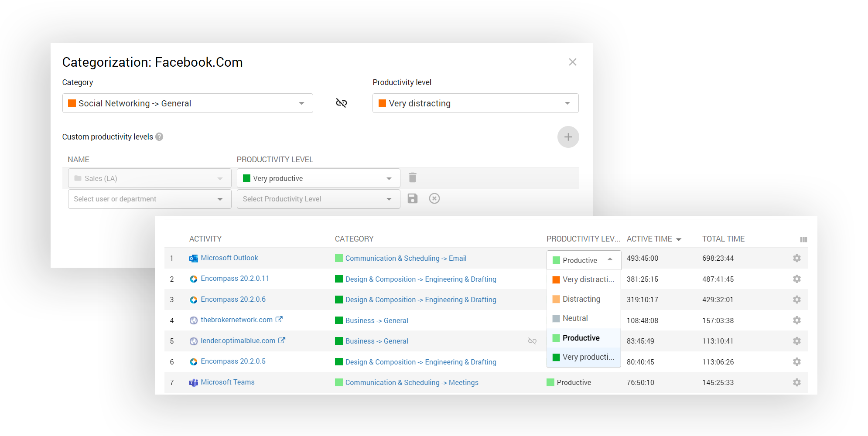Image resolution: width=868 pixels, height=436 pixels.
Task: Click the help icon next to Custom productivity levels
Action: click(159, 137)
